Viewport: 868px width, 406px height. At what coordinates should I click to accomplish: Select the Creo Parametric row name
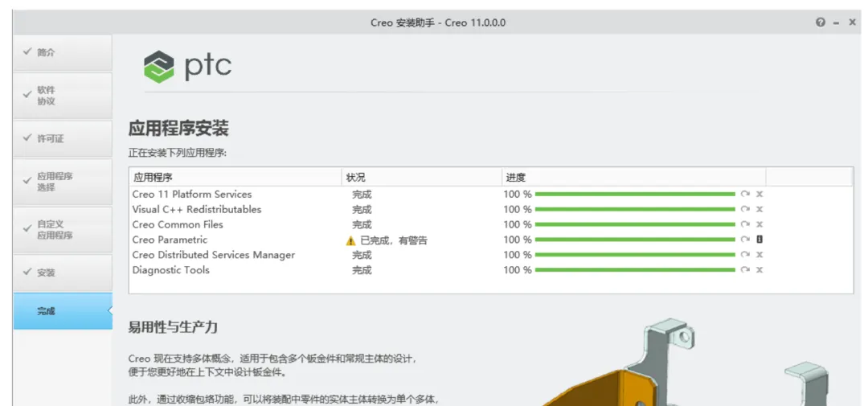(170, 240)
